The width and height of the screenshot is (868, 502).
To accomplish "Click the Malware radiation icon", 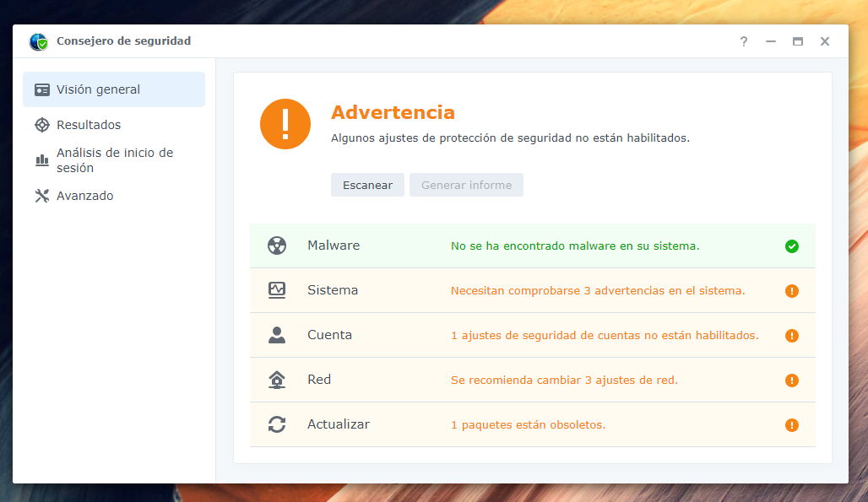I will pyautogui.click(x=277, y=246).
